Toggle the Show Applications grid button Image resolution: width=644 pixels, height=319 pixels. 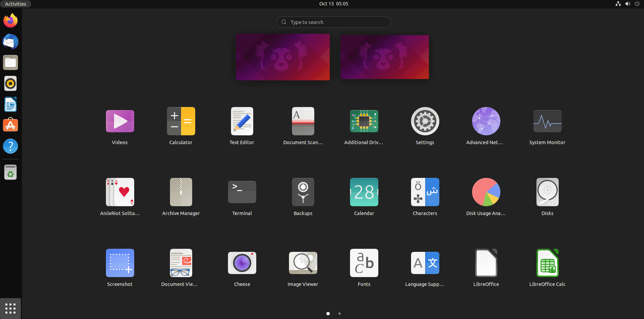(x=10, y=309)
